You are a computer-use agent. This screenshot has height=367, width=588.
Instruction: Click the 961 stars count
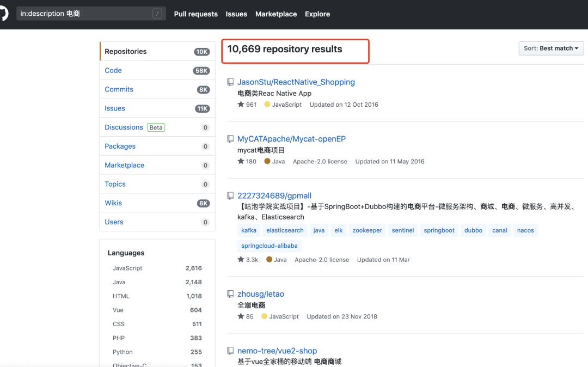[247, 105]
